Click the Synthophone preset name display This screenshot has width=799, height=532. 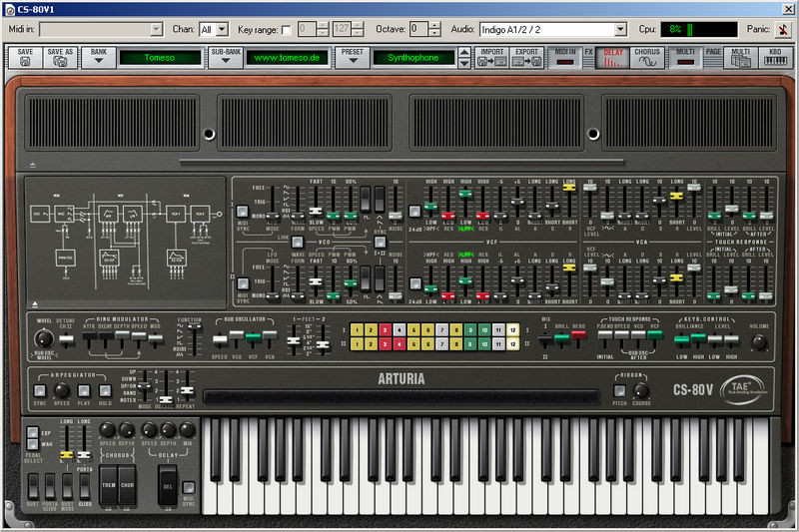(x=413, y=58)
